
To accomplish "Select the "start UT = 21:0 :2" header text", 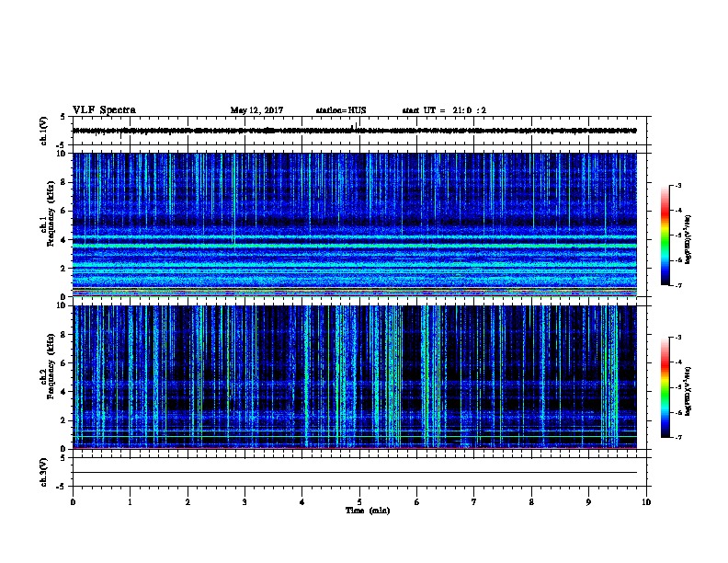I will [444, 110].
